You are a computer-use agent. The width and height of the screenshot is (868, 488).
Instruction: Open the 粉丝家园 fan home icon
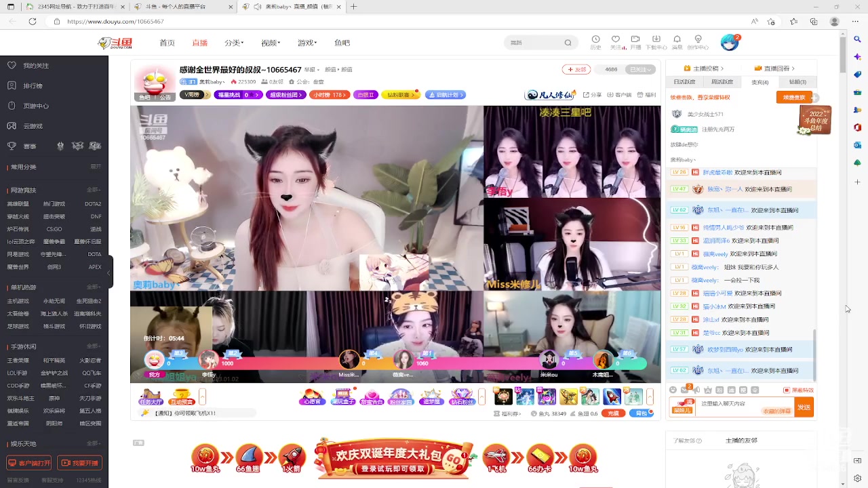click(401, 395)
